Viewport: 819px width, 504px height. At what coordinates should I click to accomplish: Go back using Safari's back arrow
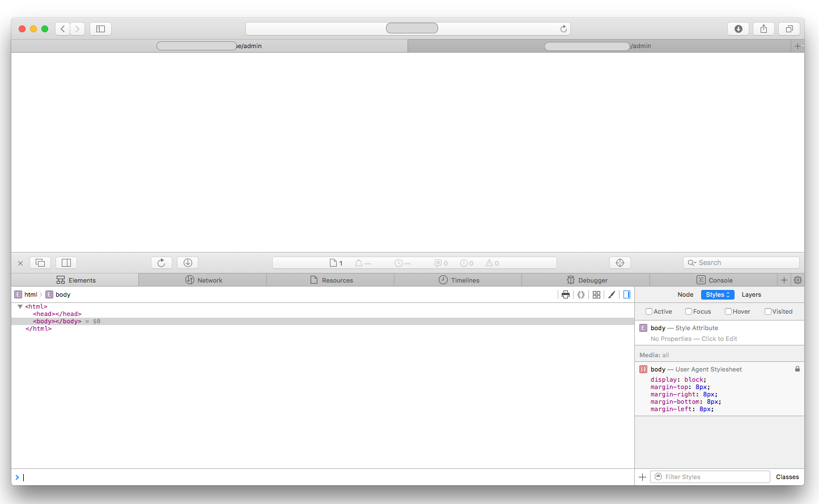(63, 29)
